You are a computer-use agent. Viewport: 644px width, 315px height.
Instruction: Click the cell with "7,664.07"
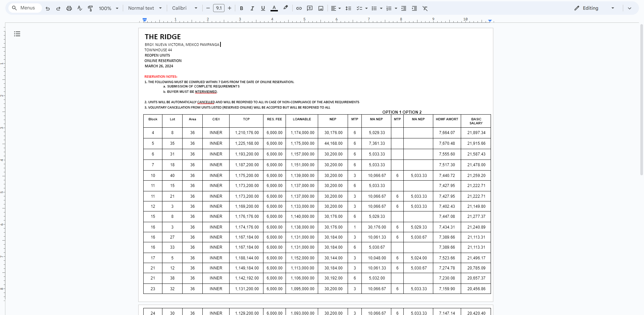[447, 133]
